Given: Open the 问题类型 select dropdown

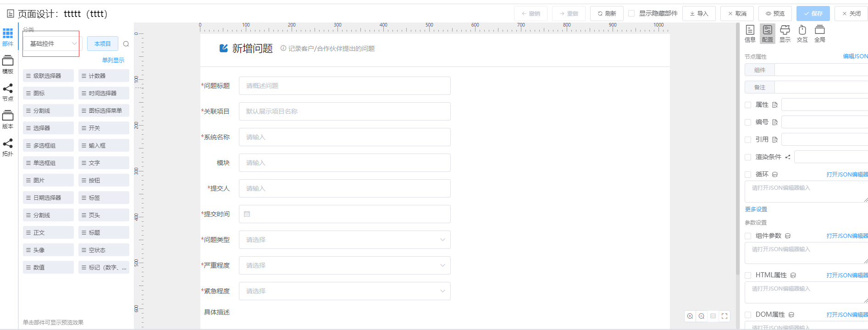Looking at the screenshot, I should pos(345,240).
